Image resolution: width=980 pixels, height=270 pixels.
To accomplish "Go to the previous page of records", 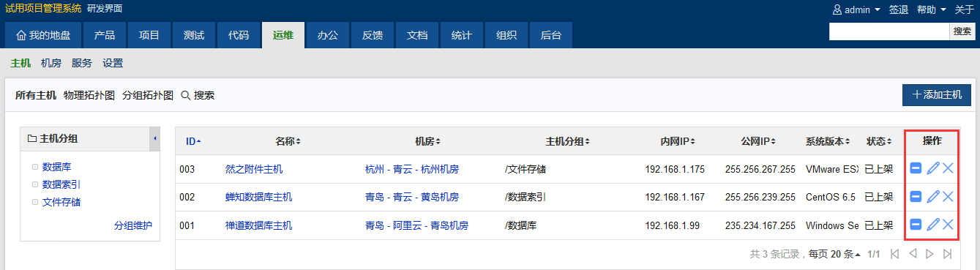I will (912, 254).
